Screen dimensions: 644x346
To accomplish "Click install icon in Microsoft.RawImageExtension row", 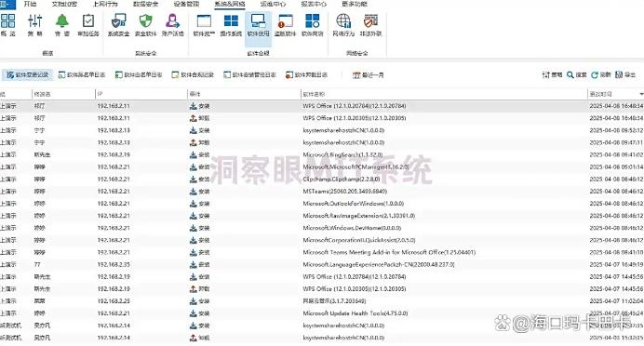I will tap(193, 216).
